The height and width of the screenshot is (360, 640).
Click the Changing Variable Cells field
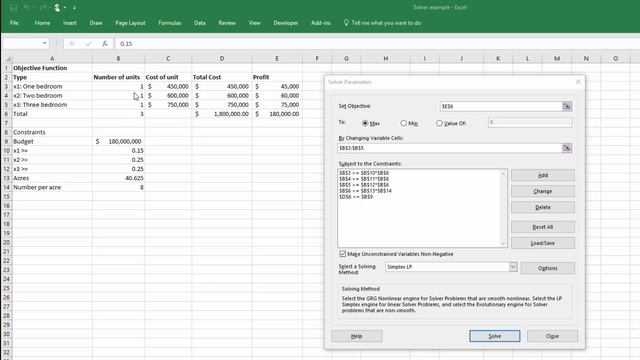[450, 148]
